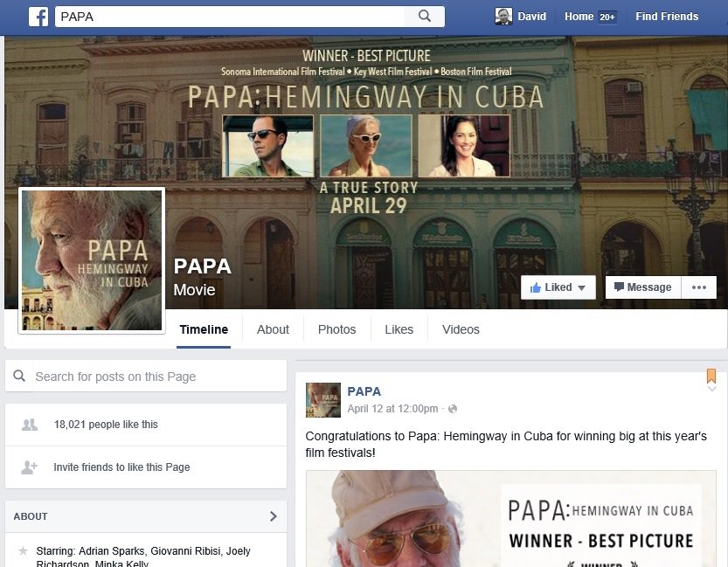Click the Starring: Adrian Sparks description text

(143, 557)
